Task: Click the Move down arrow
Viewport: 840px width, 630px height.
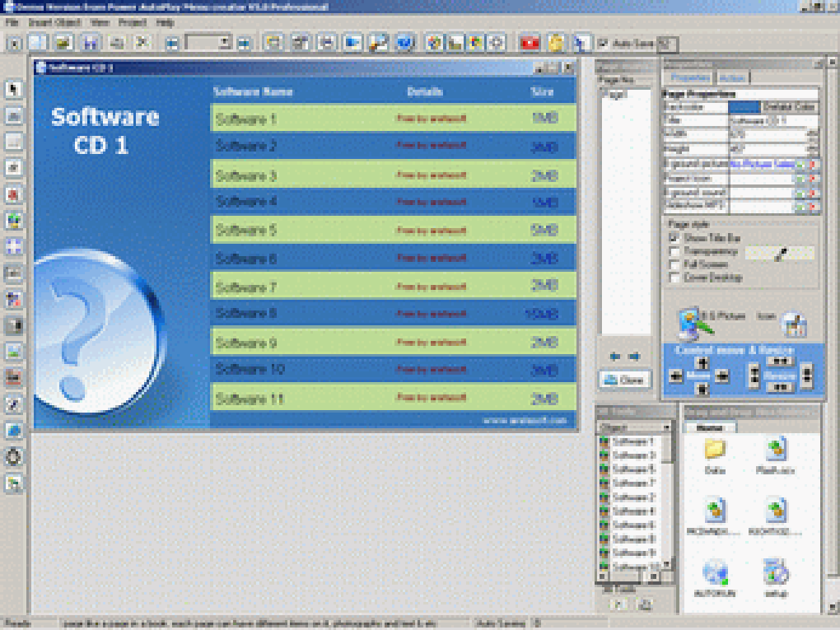Action: click(701, 389)
